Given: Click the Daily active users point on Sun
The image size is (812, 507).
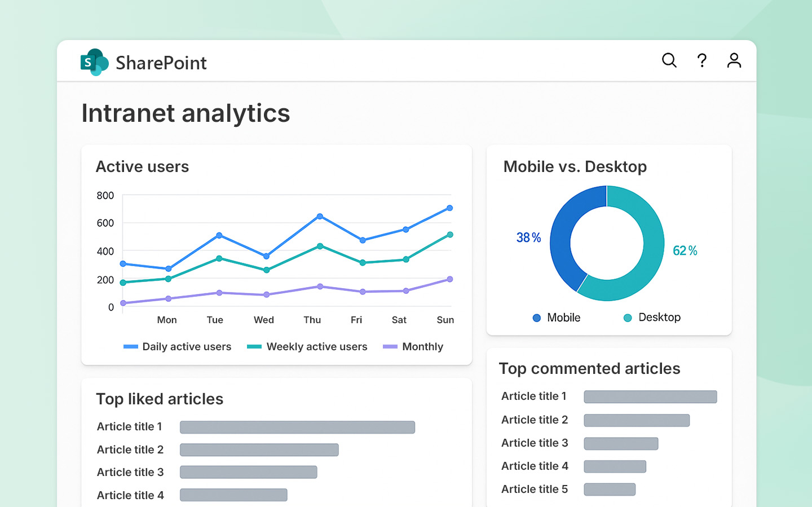Looking at the screenshot, I should pyautogui.click(x=449, y=208).
